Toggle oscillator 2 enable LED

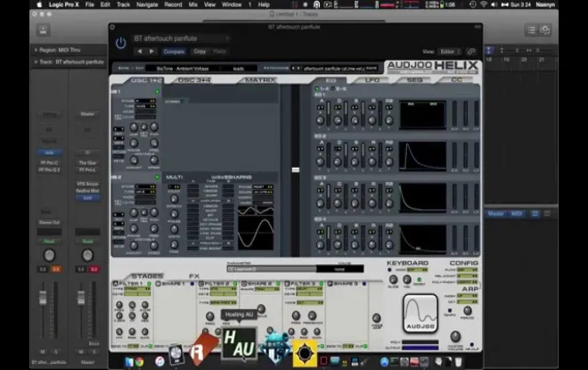coord(157,177)
